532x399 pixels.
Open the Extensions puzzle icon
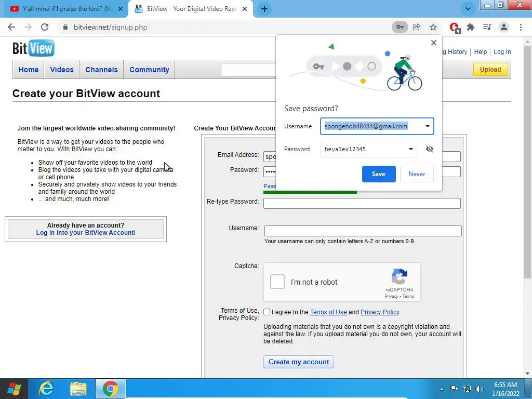(471, 27)
